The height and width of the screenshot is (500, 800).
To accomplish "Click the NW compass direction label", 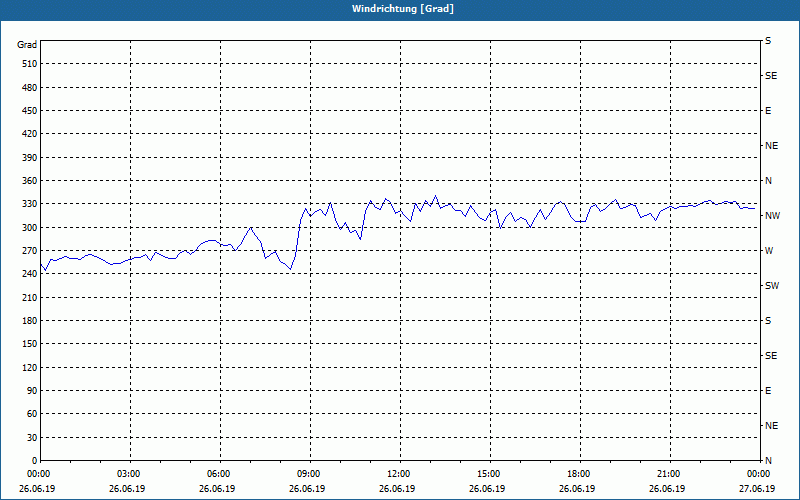I will click(x=772, y=216).
